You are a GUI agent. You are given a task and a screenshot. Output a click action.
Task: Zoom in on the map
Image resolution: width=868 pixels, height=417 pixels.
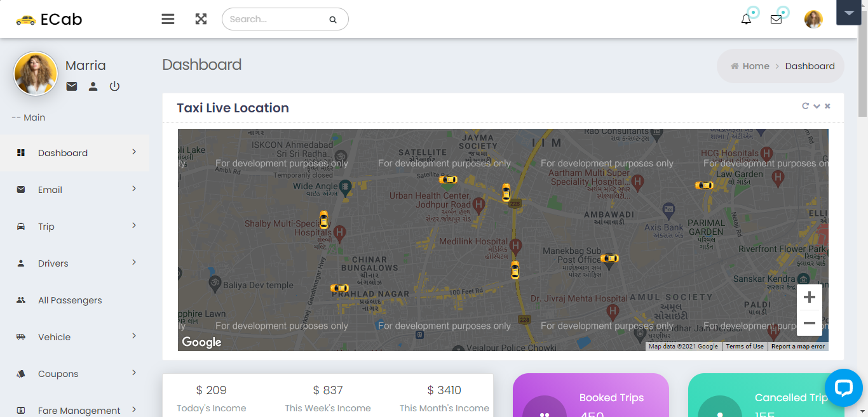pos(809,297)
